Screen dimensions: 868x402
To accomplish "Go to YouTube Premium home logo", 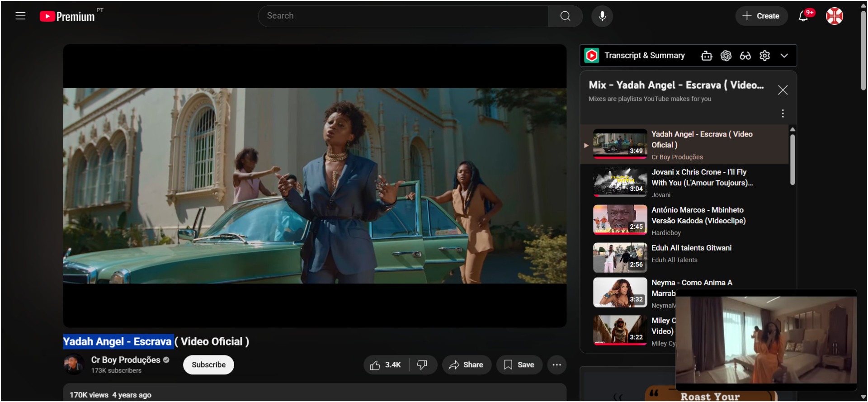I will 67,16.
